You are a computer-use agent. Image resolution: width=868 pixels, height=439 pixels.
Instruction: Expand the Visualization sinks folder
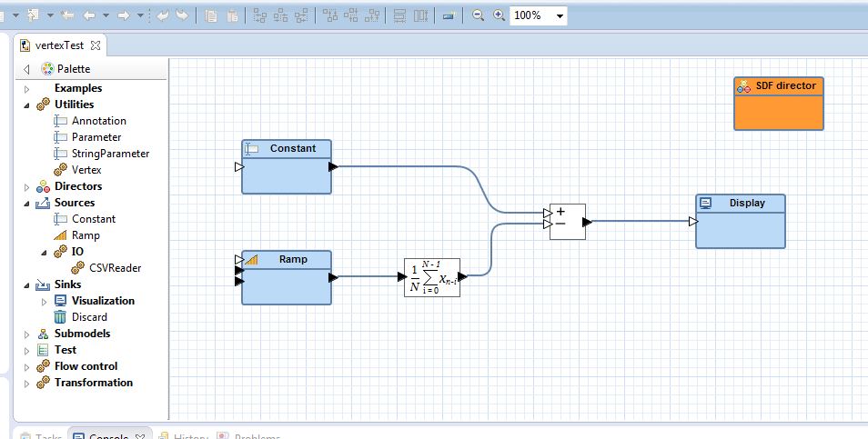44,301
